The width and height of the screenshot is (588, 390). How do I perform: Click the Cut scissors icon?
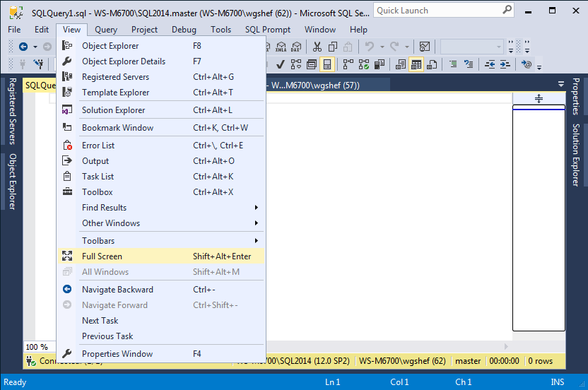[317, 47]
